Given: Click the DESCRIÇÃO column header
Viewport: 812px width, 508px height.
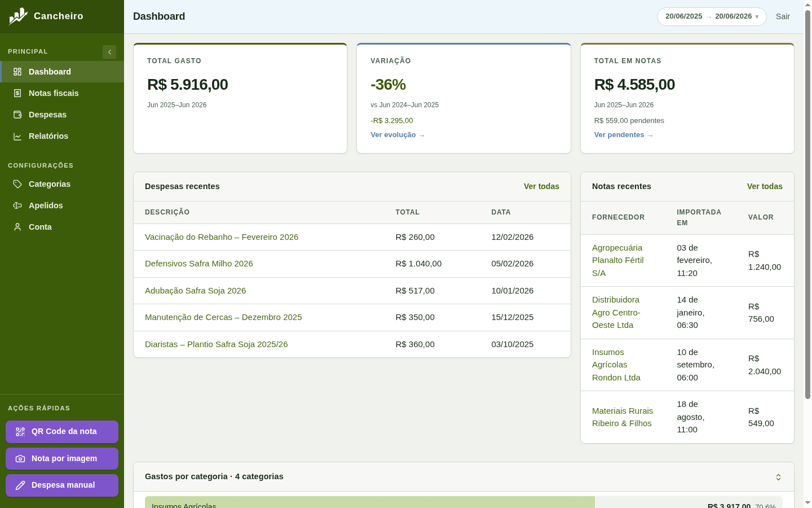Looking at the screenshot, I should (x=167, y=212).
